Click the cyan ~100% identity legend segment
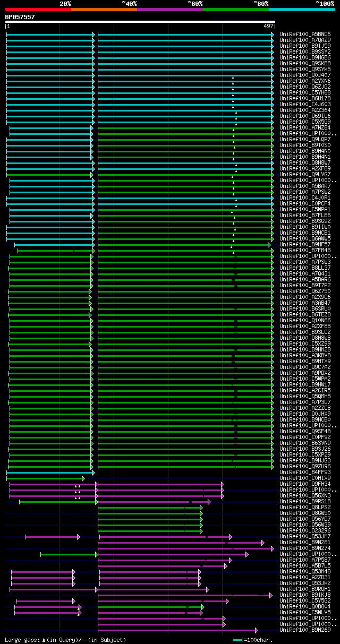This screenshot has width=340, height=644. click(302, 10)
